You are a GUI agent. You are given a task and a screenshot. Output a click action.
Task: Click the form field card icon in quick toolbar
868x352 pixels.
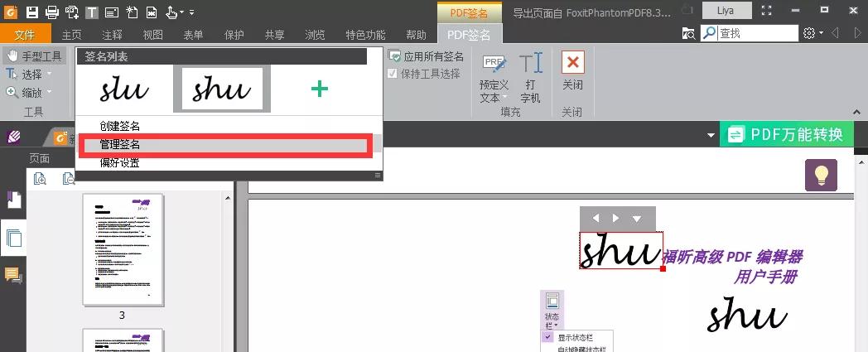111,12
